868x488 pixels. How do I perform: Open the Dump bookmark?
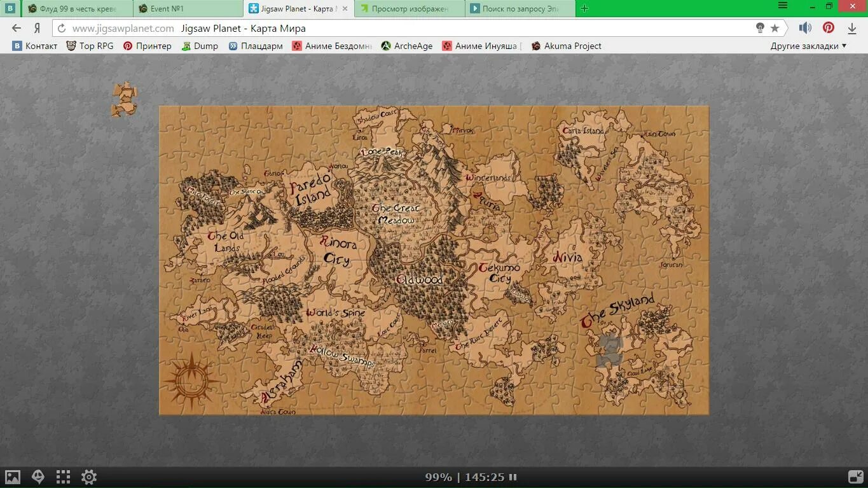(x=200, y=46)
